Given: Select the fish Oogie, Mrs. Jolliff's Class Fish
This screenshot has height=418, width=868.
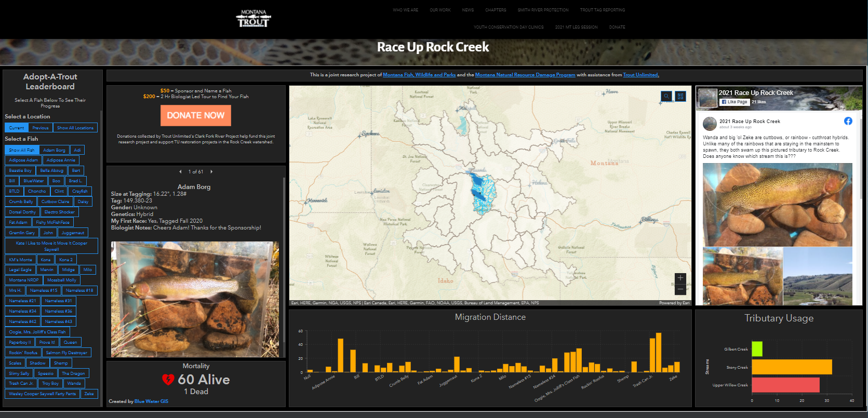Looking at the screenshot, I should [37, 332].
